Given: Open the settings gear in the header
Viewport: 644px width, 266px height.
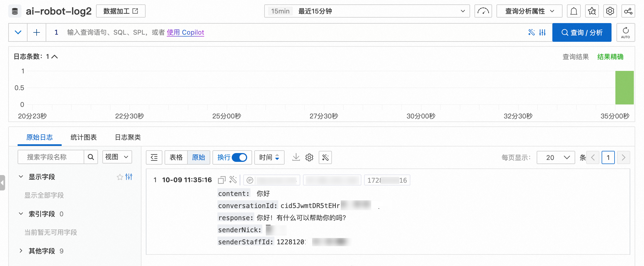Looking at the screenshot, I should point(610,11).
